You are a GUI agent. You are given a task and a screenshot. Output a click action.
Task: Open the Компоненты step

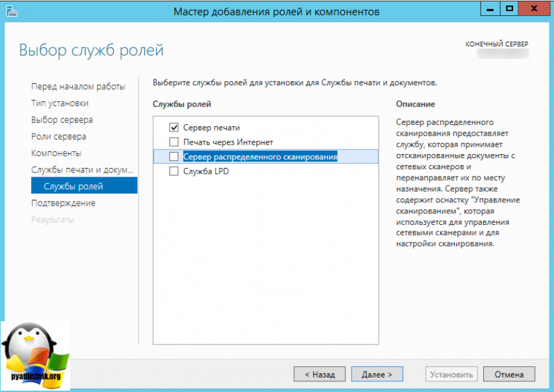[x=56, y=153]
